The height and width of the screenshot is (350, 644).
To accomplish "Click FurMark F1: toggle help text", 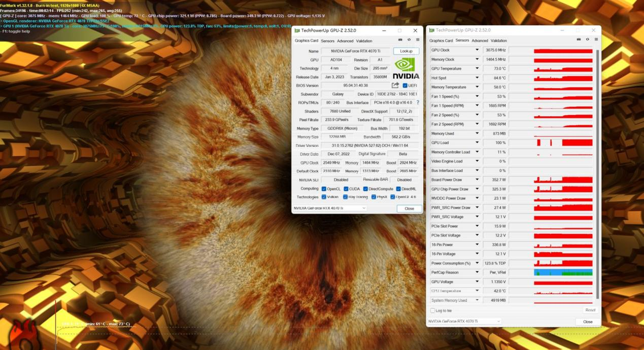I will tap(16, 31).
